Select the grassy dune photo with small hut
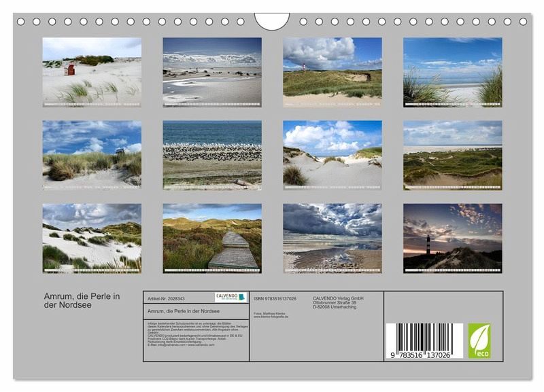The height and width of the screenshot is (392, 544). click(x=92, y=155)
